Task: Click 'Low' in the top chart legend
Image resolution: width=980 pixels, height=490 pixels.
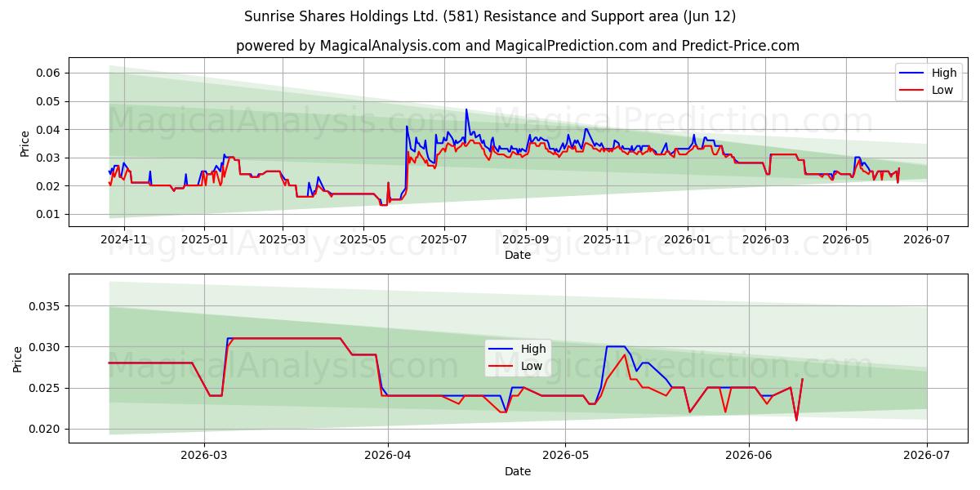Action: tap(942, 90)
